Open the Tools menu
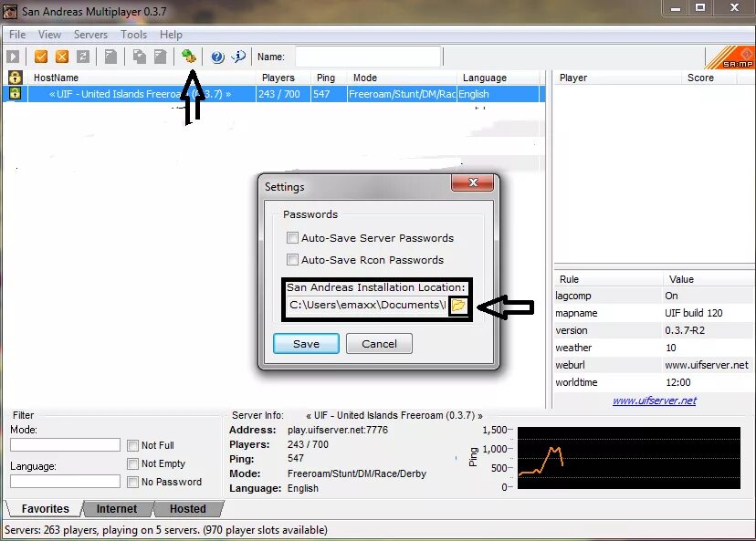The height and width of the screenshot is (541, 756). pos(133,35)
